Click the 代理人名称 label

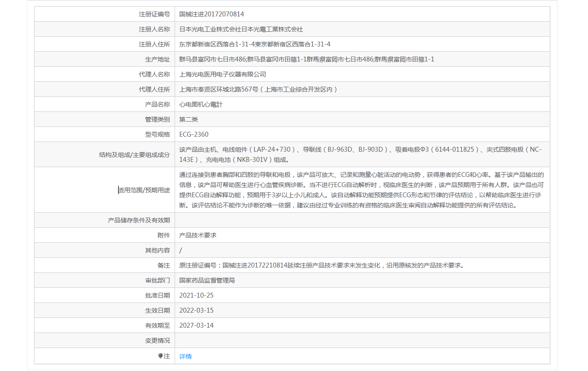point(154,74)
